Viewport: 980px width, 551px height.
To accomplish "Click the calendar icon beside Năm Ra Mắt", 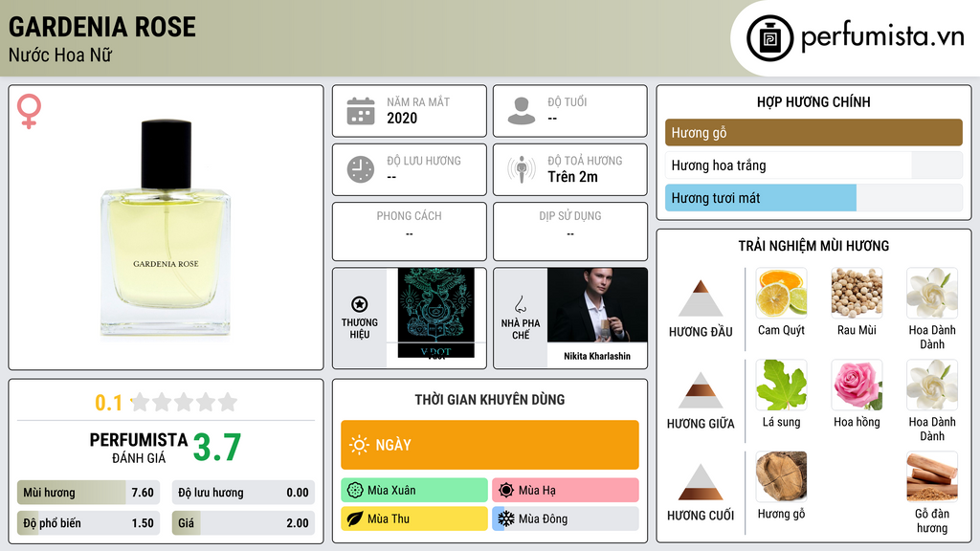I will click(x=361, y=111).
